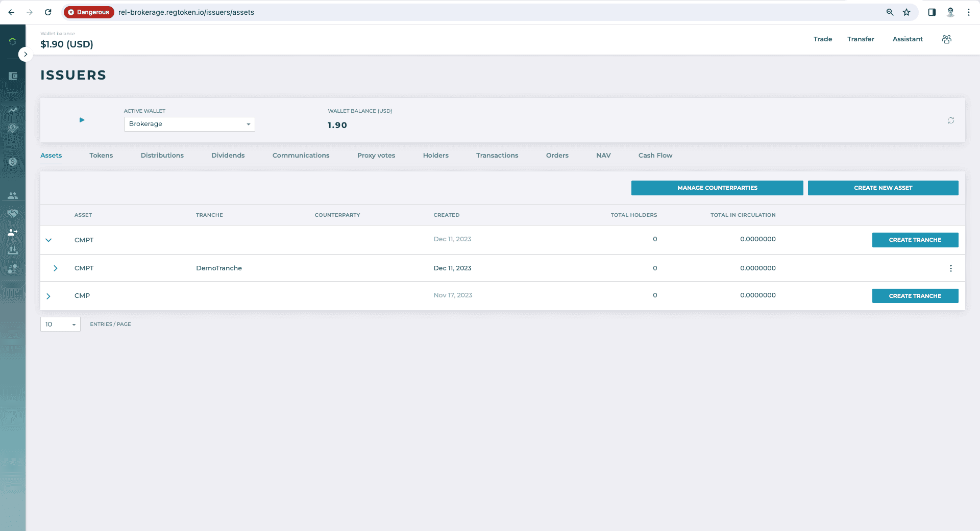Go back with the browser back arrow
Viewport: 980px width, 531px height.
[x=11, y=12]
